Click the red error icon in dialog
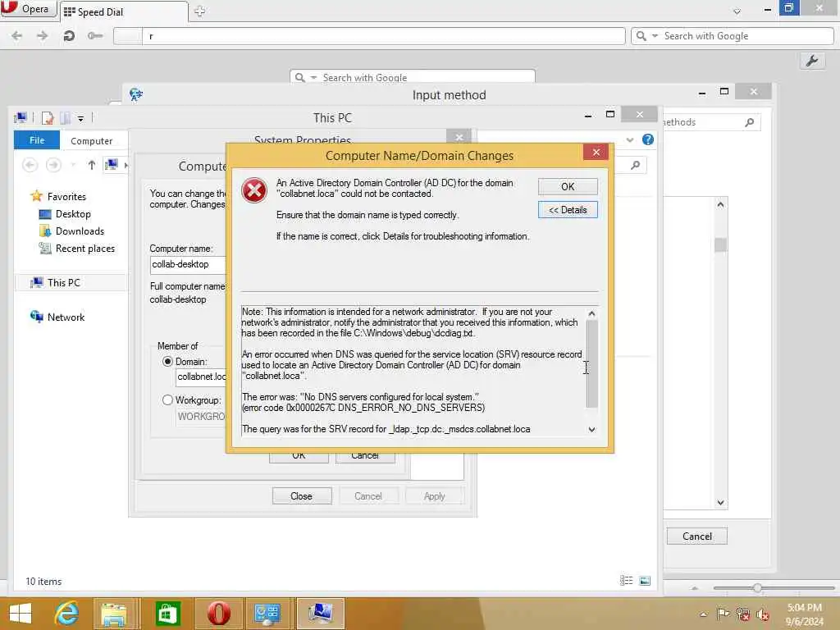Image resolution: width=840 pixels, height=630 pixels. pyautogui.click(x=254, y=190)
